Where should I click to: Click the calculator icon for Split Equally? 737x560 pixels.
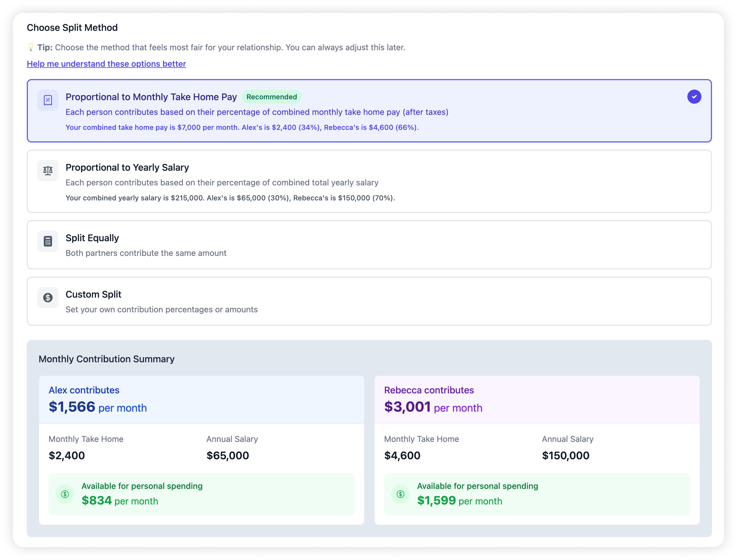(48, 241)
